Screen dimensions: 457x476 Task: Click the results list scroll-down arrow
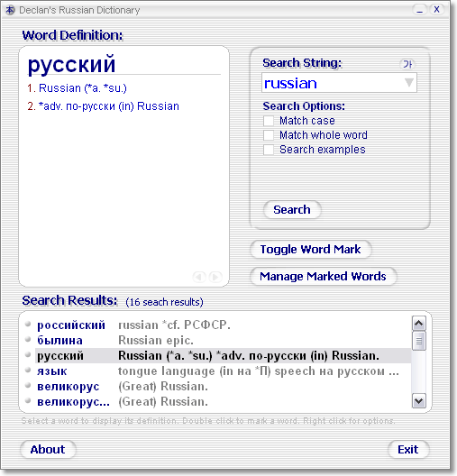[419, 401]
